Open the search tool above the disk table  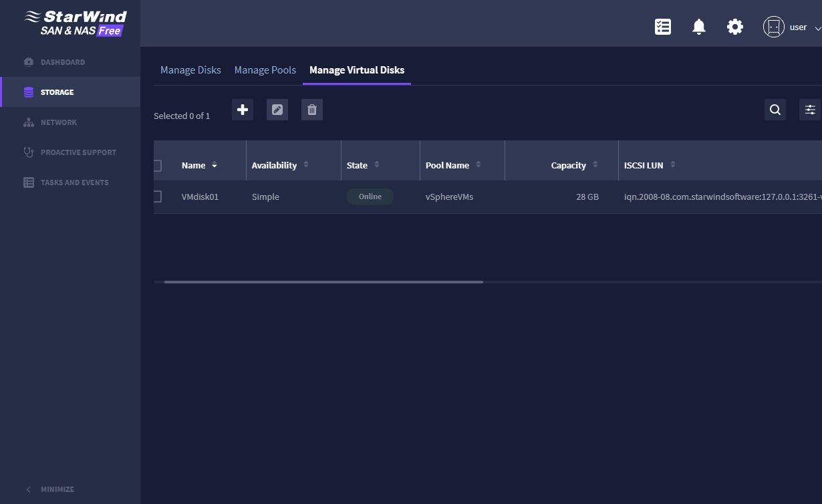click(775, 109)
